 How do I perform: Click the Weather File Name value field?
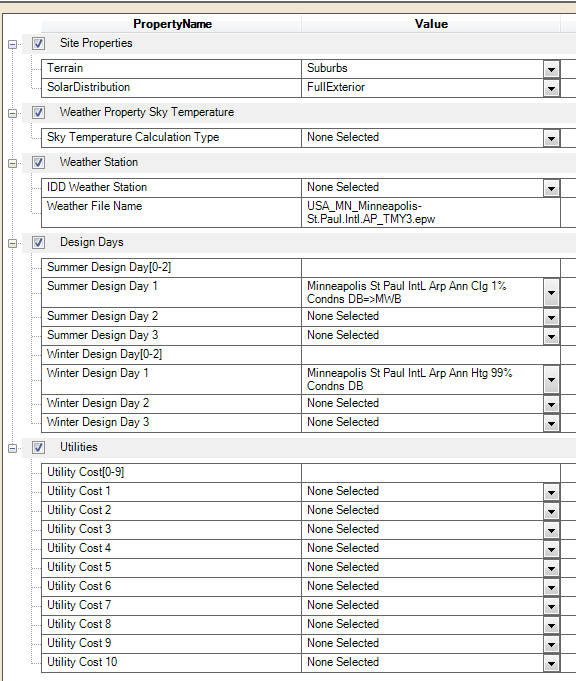[430, 212]
